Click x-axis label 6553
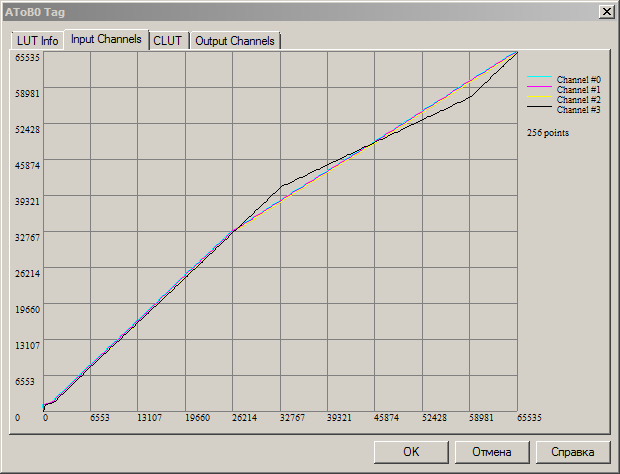Viewport: 620px width, 474px height. [100, 417]
